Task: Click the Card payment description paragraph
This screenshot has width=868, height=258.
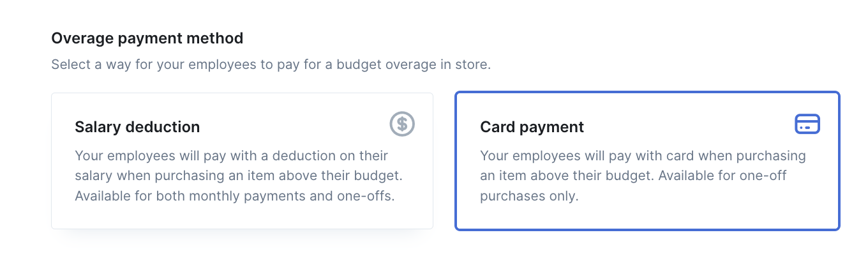Action: pyautogui.click(x=643, y=176)
